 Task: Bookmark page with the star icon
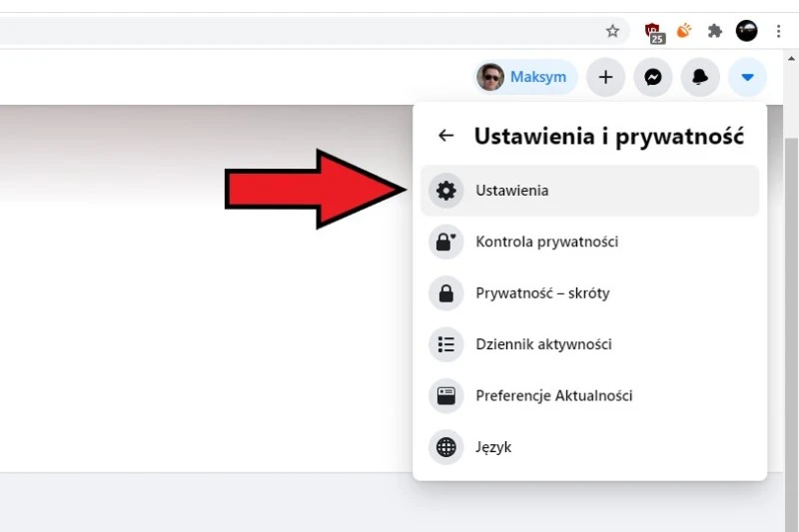click(x=612, y=32)
